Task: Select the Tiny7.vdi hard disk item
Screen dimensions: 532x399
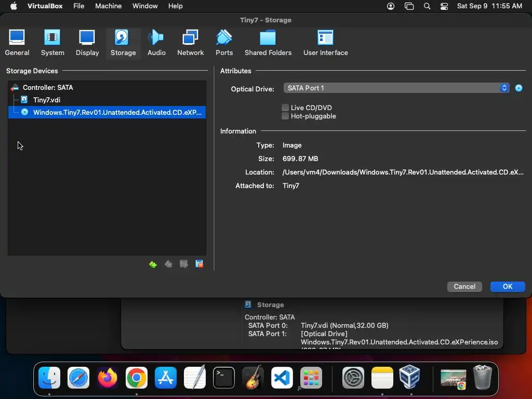Action: click(x=107, y=100)
